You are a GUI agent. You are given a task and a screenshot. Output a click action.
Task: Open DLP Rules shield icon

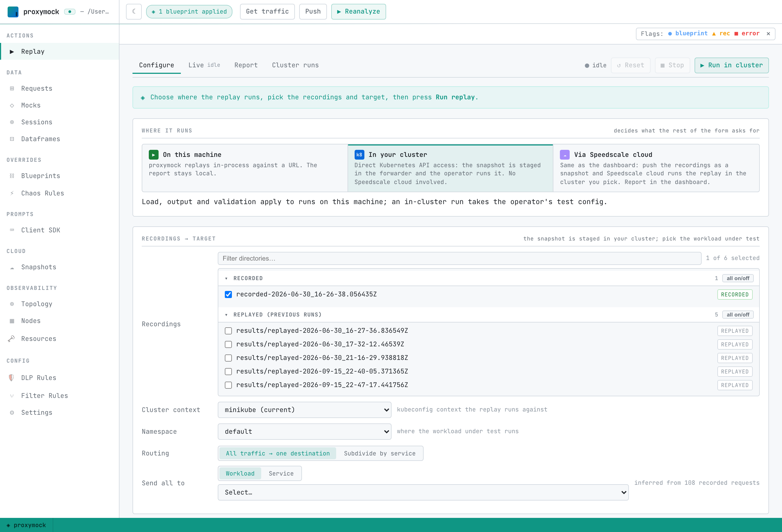[11, 378]
